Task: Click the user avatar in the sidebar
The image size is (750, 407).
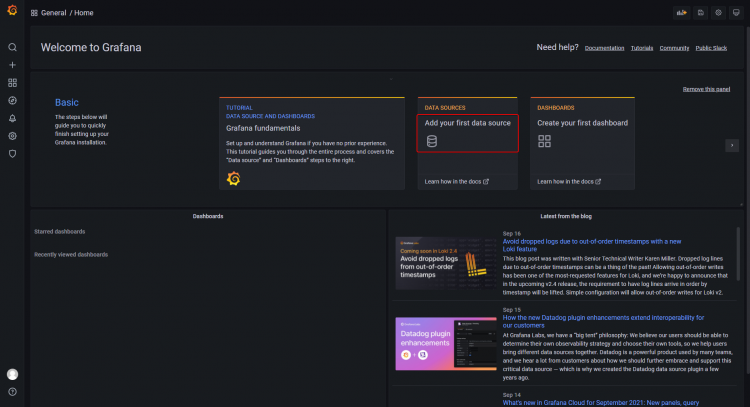Action: [12, 374]
